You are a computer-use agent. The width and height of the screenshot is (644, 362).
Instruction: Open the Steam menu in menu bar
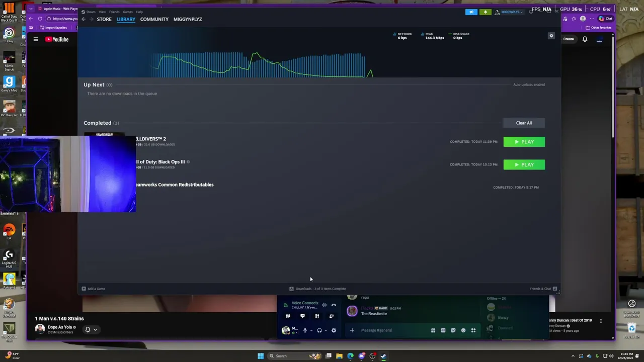(x=91, y=12)
